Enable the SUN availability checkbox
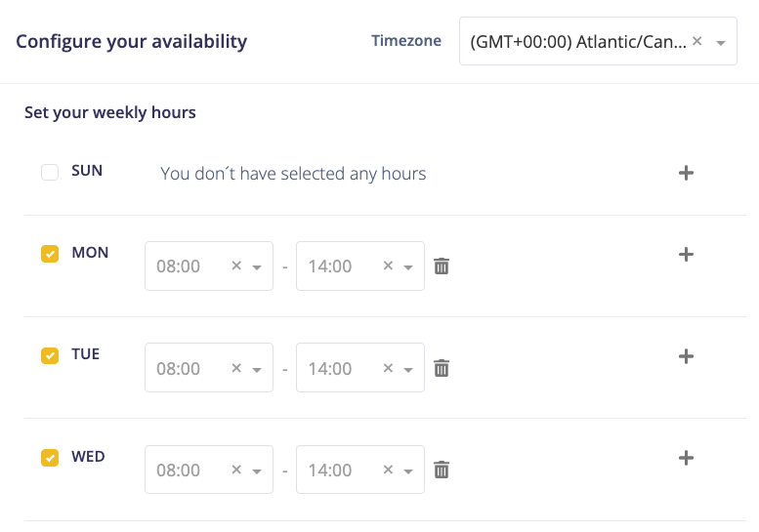This screenshot has width=759, height=532. [50, 173]
